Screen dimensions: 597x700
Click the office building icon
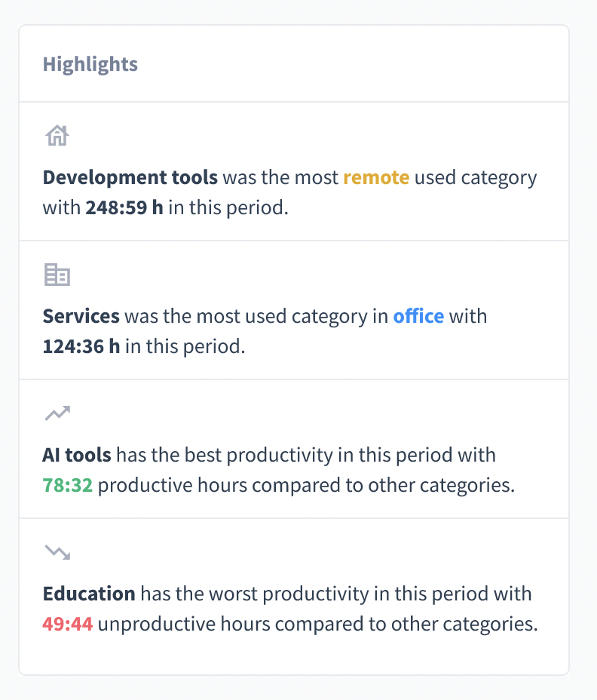pos(57,275)
